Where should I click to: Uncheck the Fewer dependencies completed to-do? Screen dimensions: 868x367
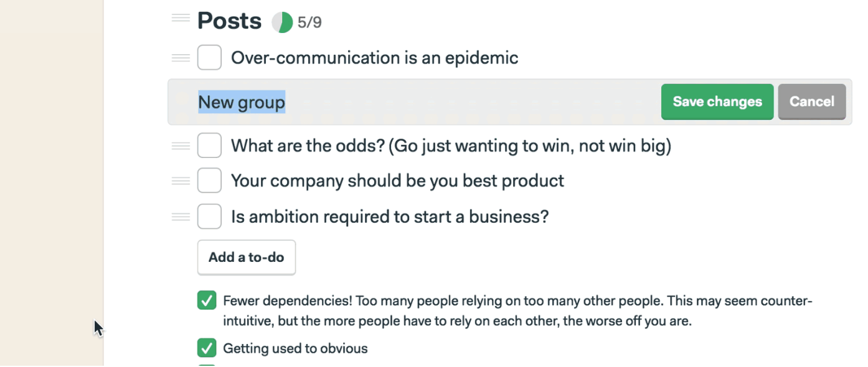pyautogui.click(x=207, y=300)
